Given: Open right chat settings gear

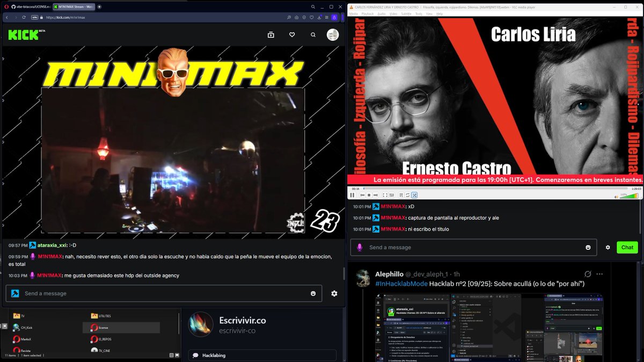Looking at the screenshot, I should (608, 247).
